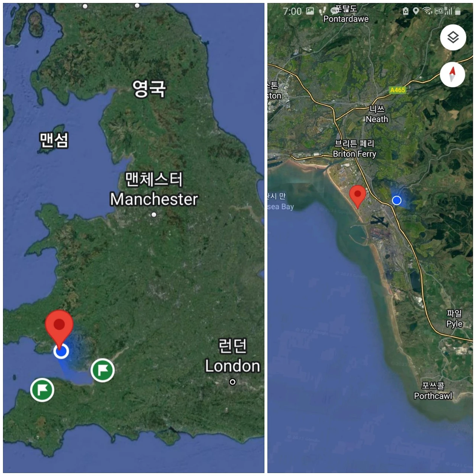
Task: Tap the 맨섬 Isle of Man label
Action: point(54,141)
